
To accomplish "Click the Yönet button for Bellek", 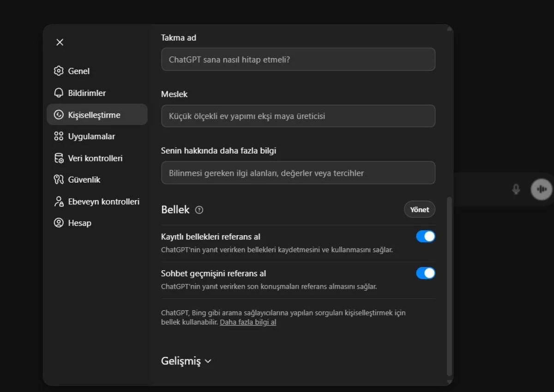I will pyautogui.click(x=419, y=209).
